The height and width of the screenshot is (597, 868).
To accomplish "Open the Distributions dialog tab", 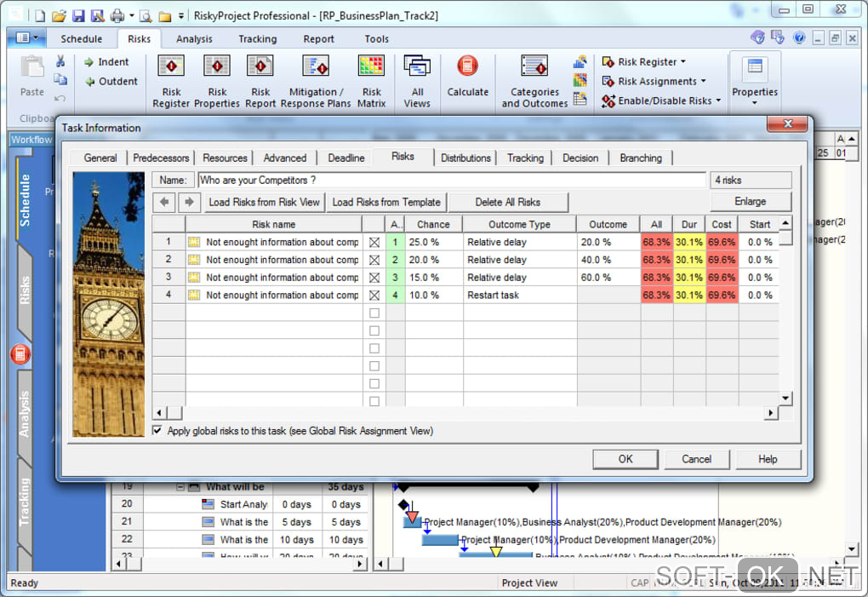I will pyautogui.click(x=465, y=158).
